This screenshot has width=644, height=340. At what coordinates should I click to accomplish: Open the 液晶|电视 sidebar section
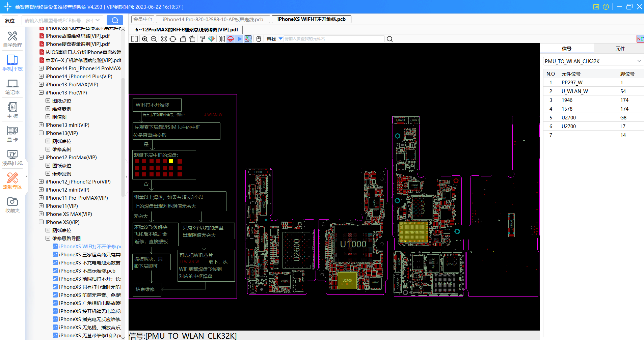[12, 158]
